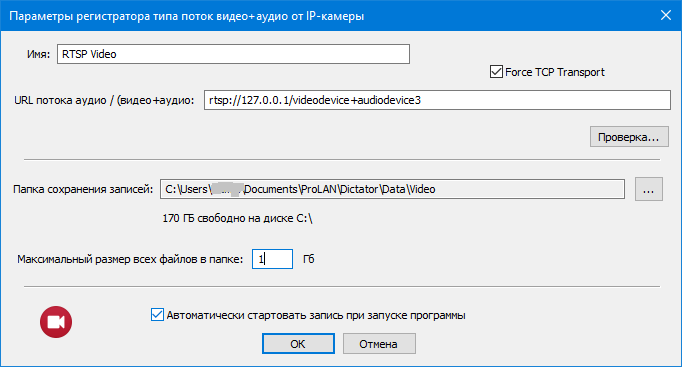The height and width of the screenshot is (367, 682).
Task: Click the recordings folder path field
Action: point(392,189)
